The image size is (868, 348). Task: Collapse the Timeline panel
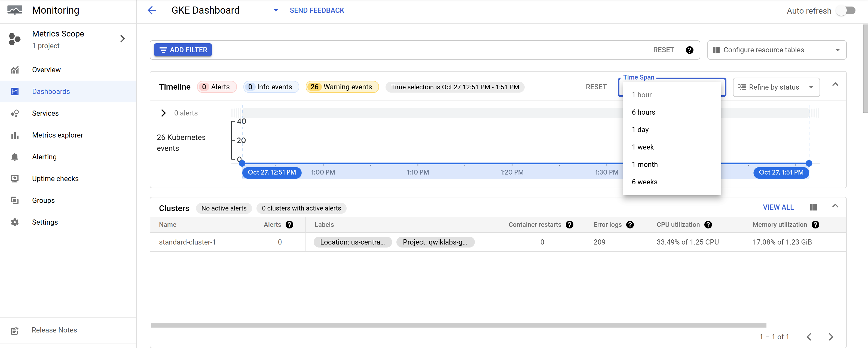[x=835, y=85]
